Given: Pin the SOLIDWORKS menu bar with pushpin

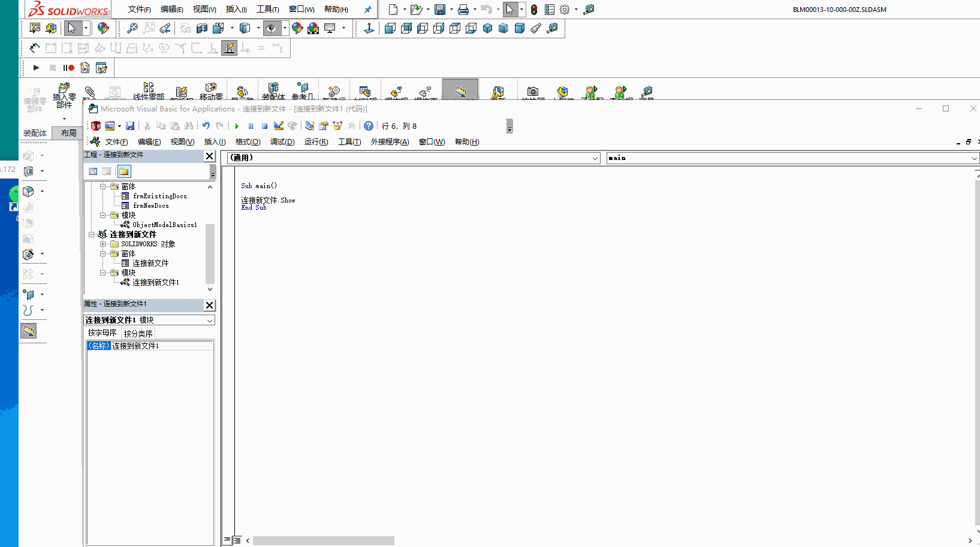Looking at the screenshot, I should [x=367, y=10].
